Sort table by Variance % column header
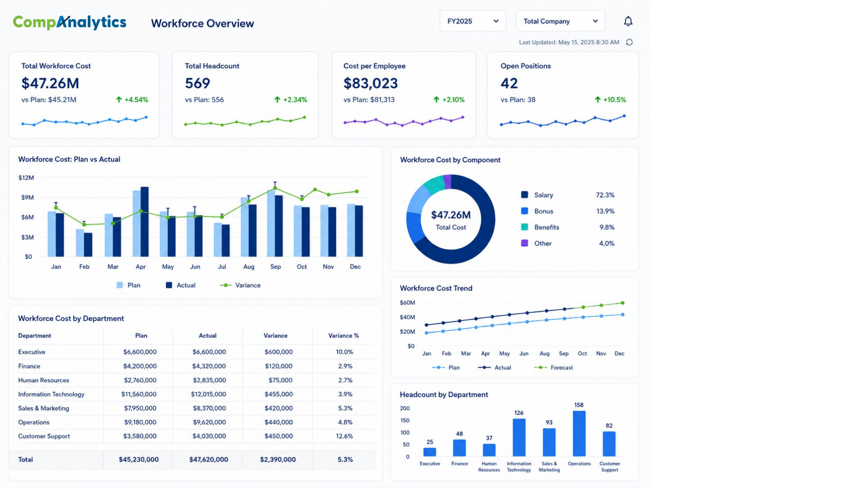Viewport: 868px width, 488px height. point(344,336)
